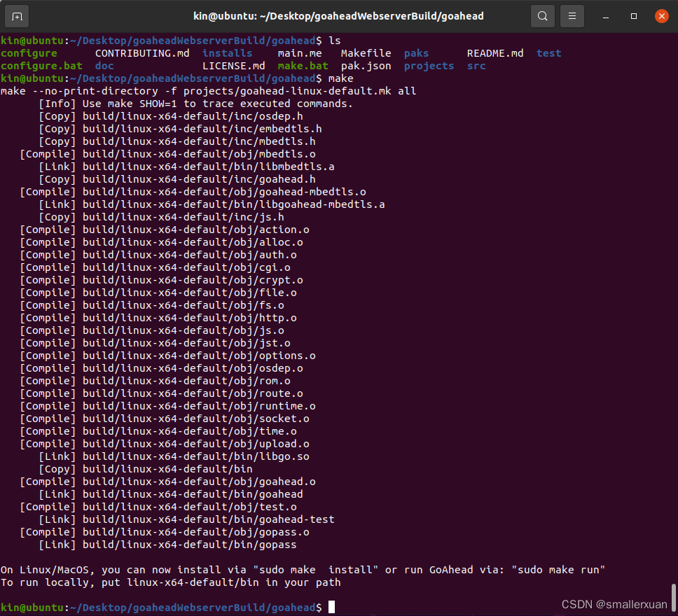678x616 pixels.
Task: Click the 'bin/libmbedtls.a' link line
Action: coord(186,167)
